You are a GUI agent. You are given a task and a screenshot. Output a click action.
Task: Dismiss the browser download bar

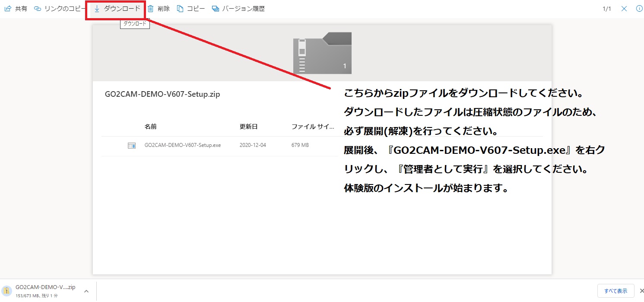(x=641, y=291)
